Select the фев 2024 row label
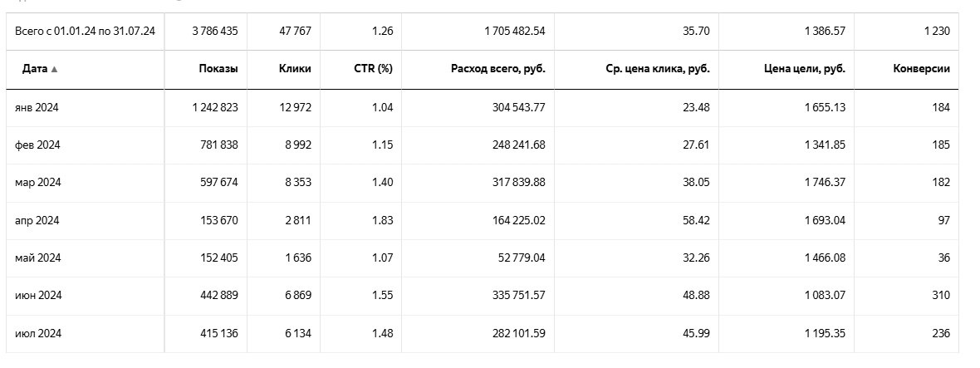This screenshot has width=980, height=368. [37, 145]
